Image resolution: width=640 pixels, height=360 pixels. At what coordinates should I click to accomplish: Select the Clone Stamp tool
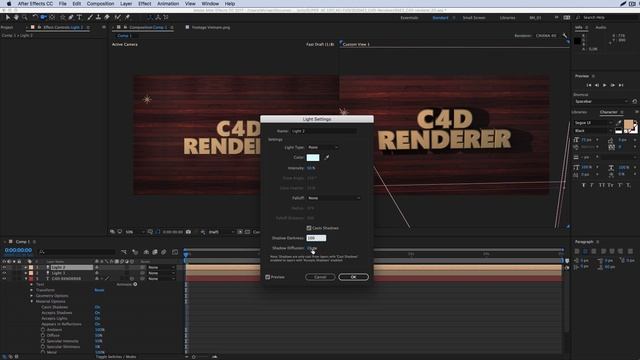98,17
